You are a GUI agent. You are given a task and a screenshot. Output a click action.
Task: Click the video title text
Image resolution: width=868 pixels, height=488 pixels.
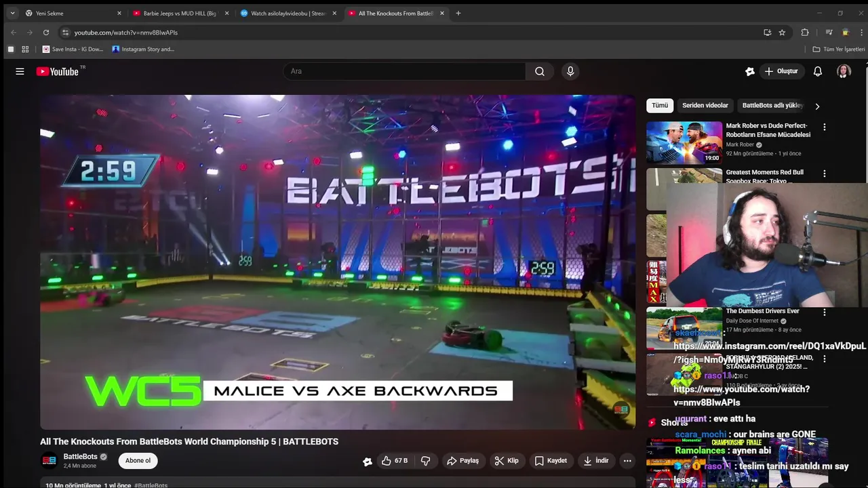(x=189, y=442)
